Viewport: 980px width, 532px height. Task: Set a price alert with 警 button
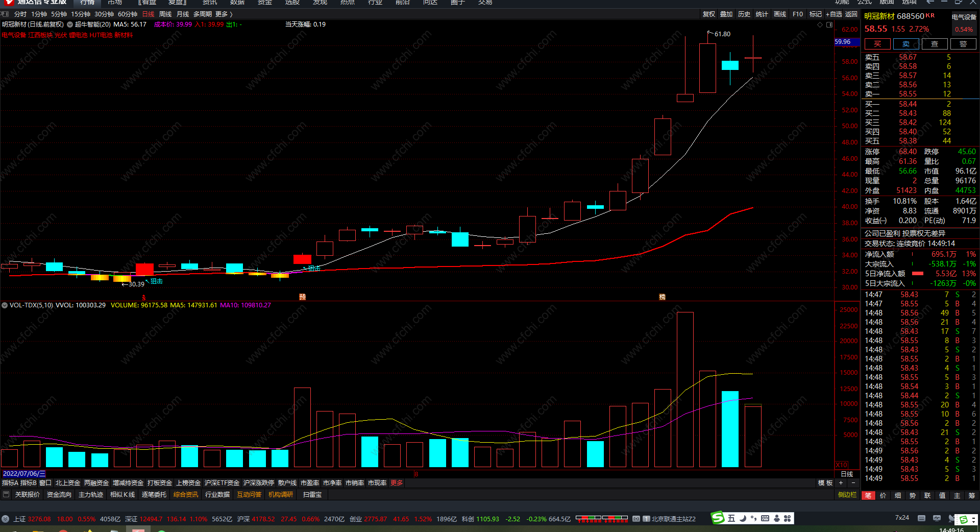pos(963,44)
